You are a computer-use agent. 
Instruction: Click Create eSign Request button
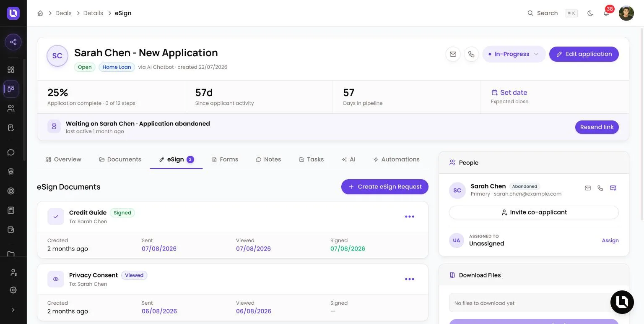[385, 187]
